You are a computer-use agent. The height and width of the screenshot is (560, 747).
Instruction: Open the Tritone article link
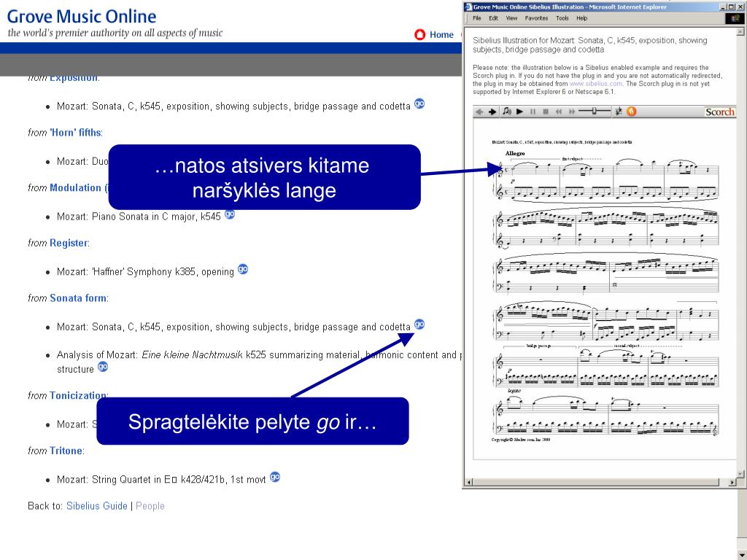click(66, 451)
